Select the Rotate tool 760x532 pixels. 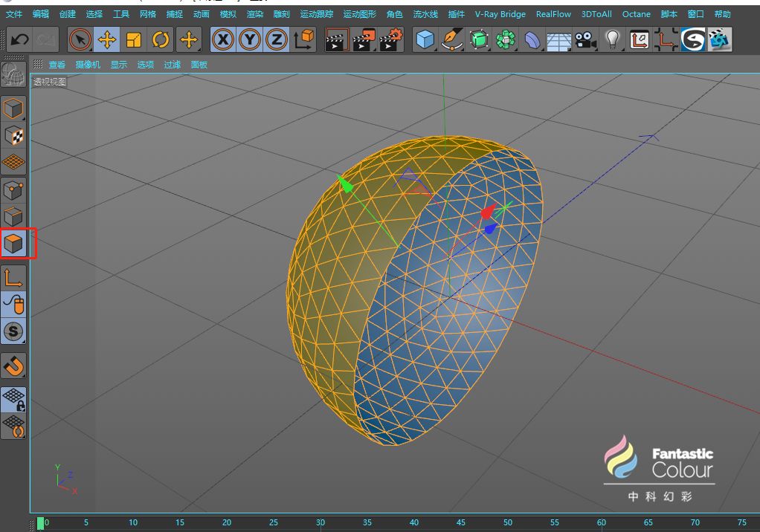click(161, 39)
